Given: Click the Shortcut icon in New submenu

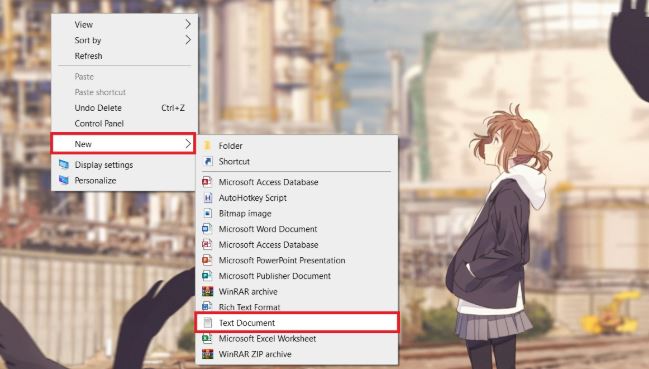Looking at the screenshot, I should pos(207,161).
